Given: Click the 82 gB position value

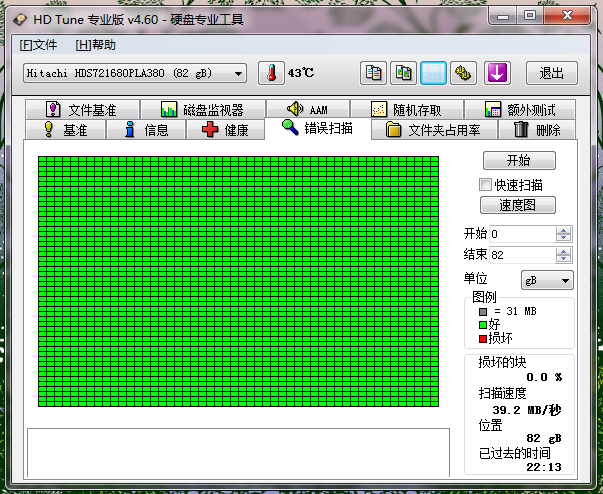Looking at the screenshot, I should (x=544, y=438).
